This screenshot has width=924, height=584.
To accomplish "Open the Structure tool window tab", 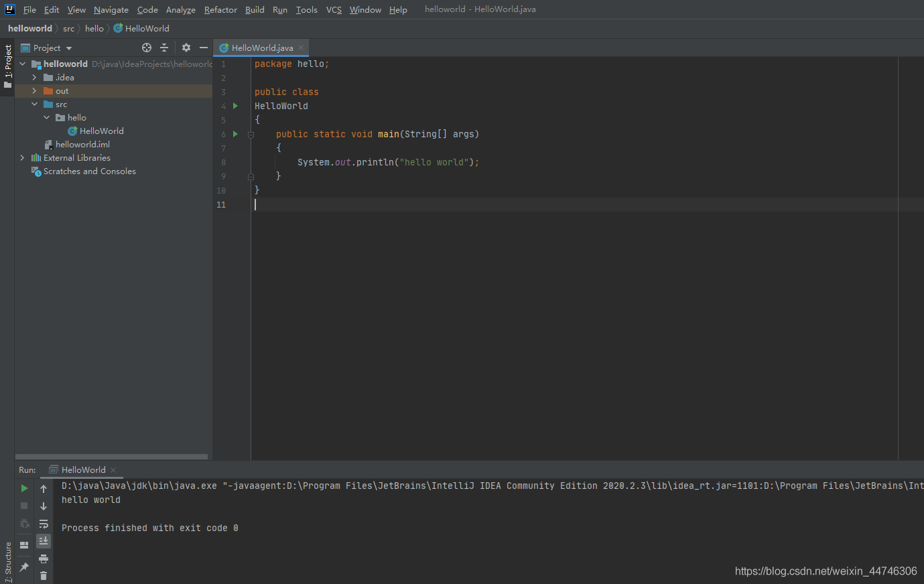I will [8, 561].
